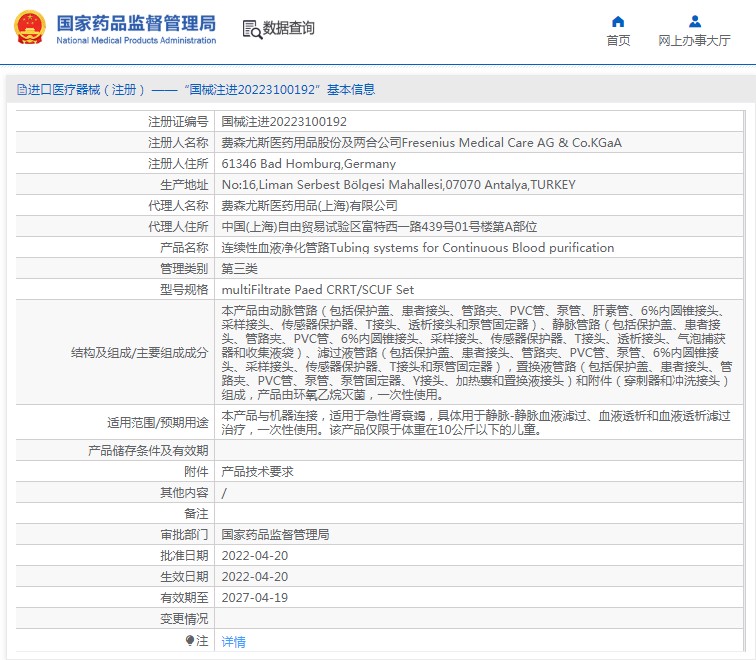Click approval date 2022-04-20 in 批准日期 row
The image size is (756, 660).
tap(255, 556)
